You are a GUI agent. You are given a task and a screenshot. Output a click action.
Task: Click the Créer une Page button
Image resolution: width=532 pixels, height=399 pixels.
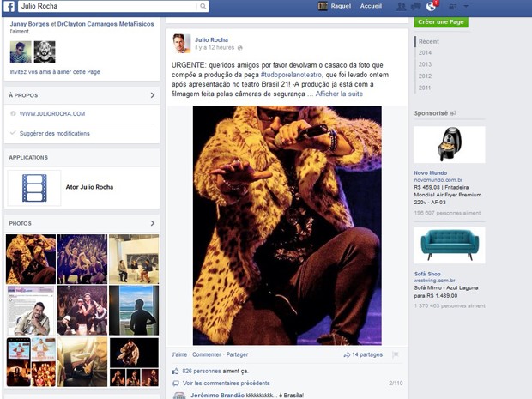(x=440, y=20)
